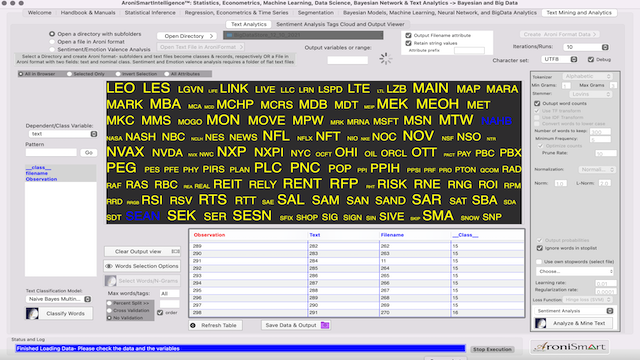Click the Go button beside Pattern

(89, 153)
